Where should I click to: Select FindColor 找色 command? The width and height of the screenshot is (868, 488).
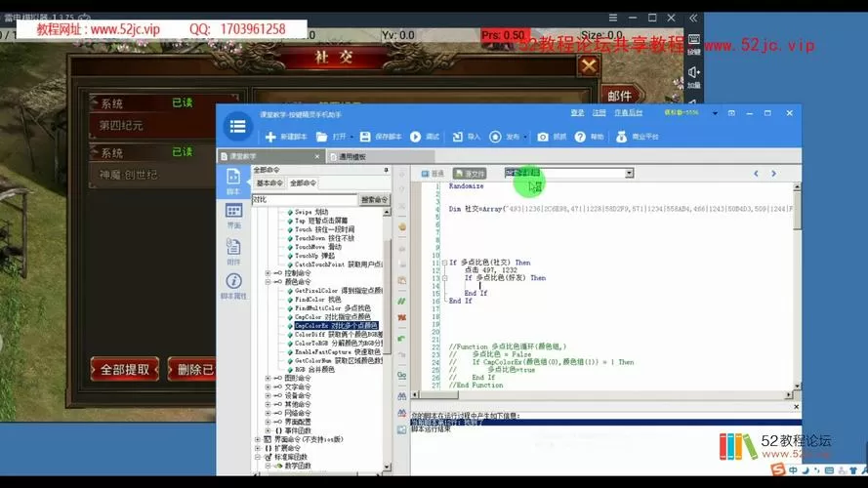pos(317,300)
